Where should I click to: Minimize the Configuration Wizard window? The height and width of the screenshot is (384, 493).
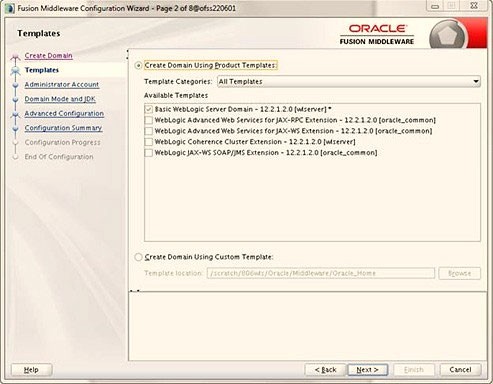(x=435, y=6)
